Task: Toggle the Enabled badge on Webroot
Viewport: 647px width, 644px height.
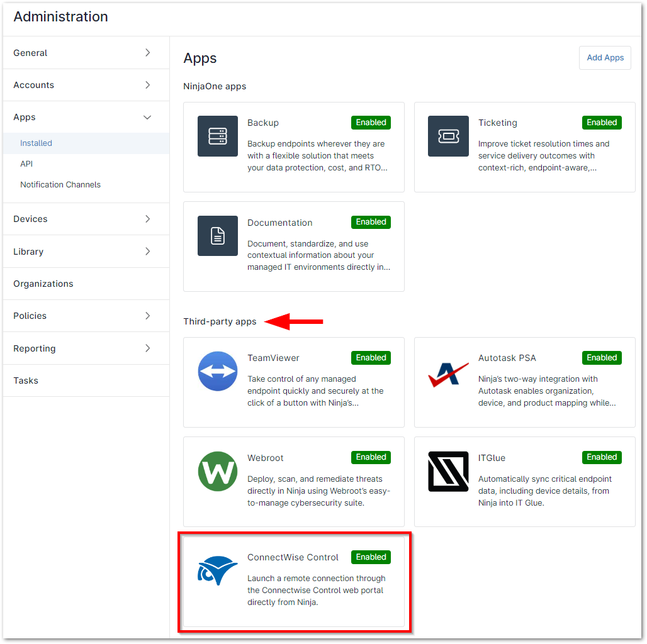Action: (371, 457)
